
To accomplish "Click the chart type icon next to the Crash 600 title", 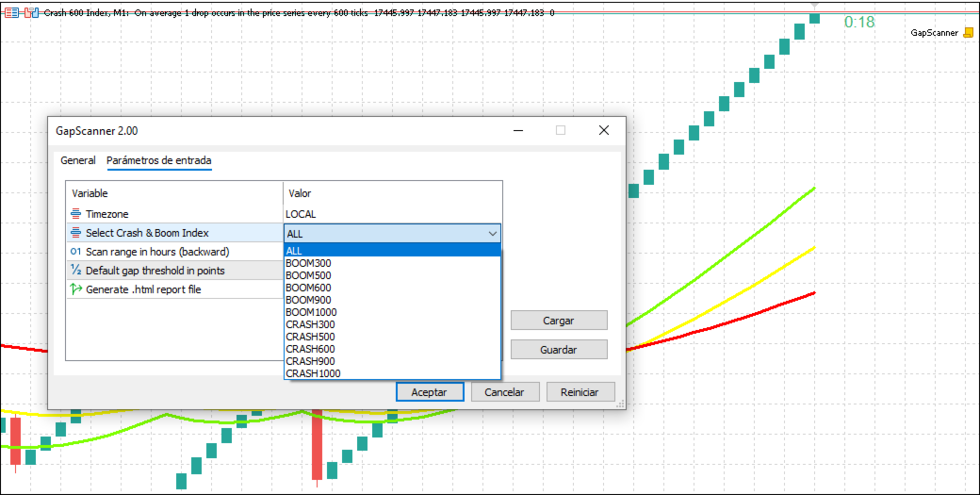I will point(31,12).
